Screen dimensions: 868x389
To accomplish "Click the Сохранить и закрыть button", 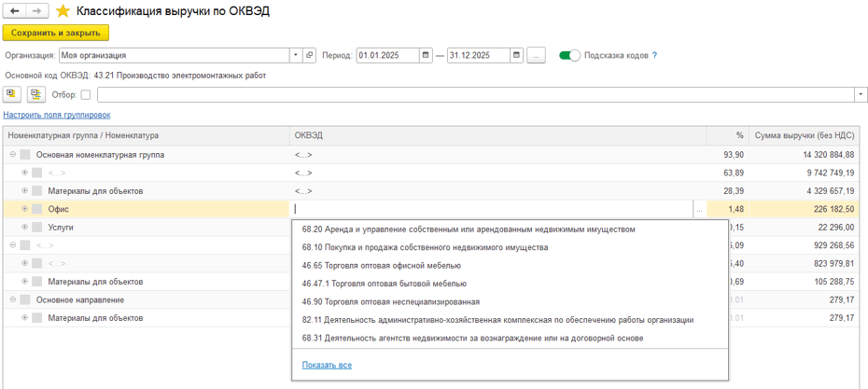I will pyautogui.click(x=56, y=33).
